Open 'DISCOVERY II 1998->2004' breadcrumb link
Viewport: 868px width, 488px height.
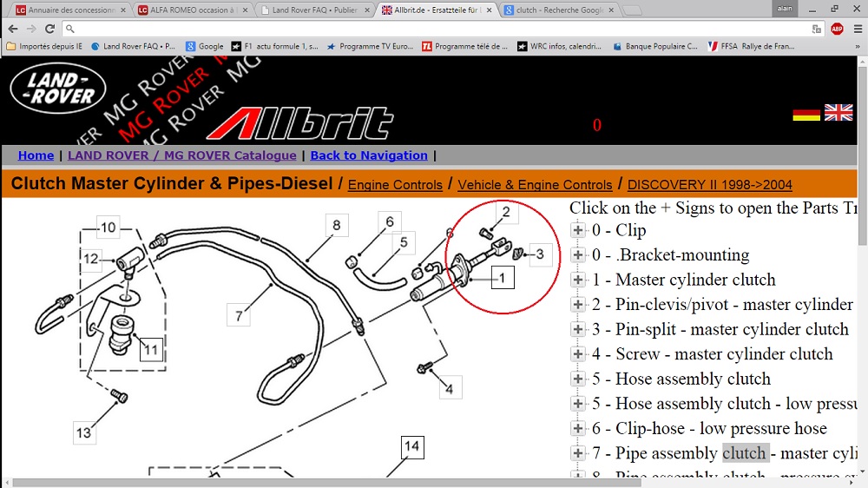tap(709, 185)
